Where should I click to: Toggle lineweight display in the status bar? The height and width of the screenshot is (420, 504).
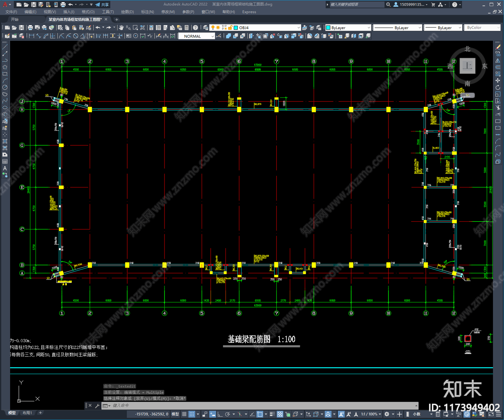tap(272, 414)
